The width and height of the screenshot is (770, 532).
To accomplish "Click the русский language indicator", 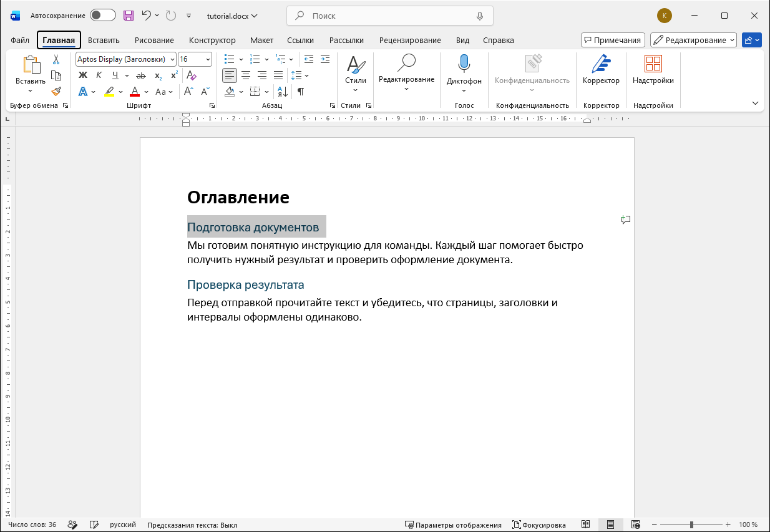I will tap(123, 525).
